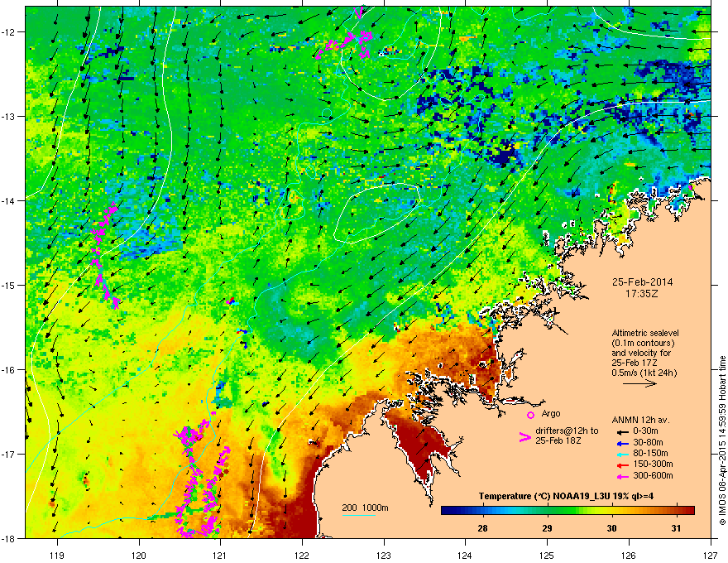728x563 pixels.
Task: Click latitude axis label -15
Action: pos(9,285)
